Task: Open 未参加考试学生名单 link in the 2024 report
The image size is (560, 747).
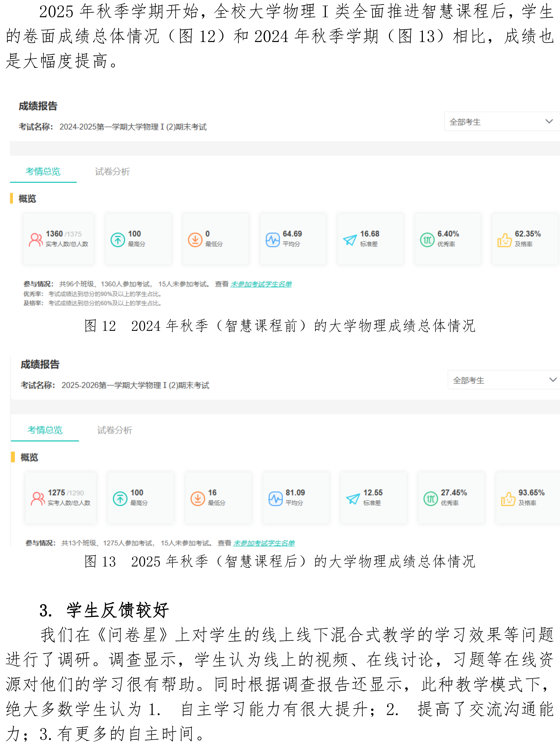Action: 261,284
